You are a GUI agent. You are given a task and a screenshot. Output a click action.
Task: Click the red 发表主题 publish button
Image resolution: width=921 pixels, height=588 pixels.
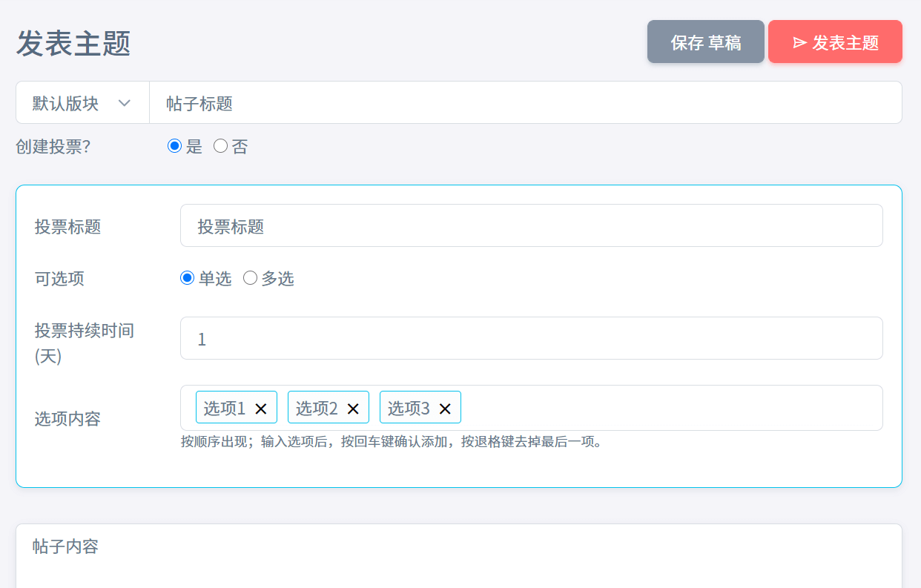[x=835, y=42]
